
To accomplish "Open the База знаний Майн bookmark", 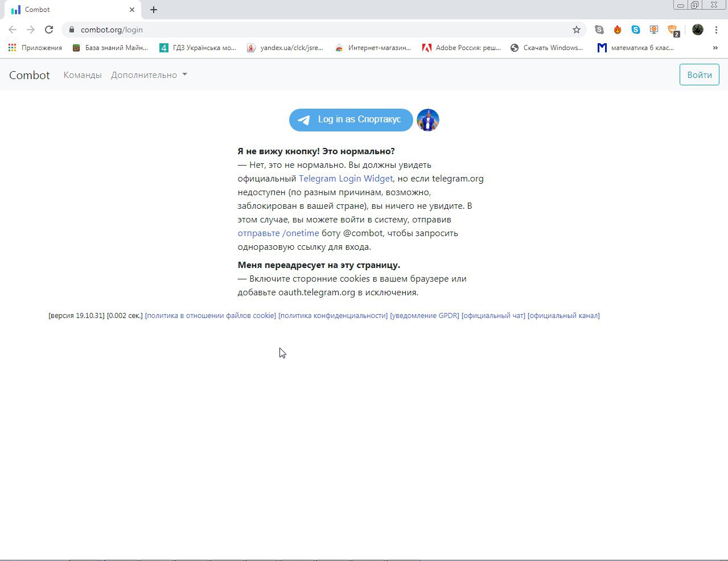I will tap(110, 48).
